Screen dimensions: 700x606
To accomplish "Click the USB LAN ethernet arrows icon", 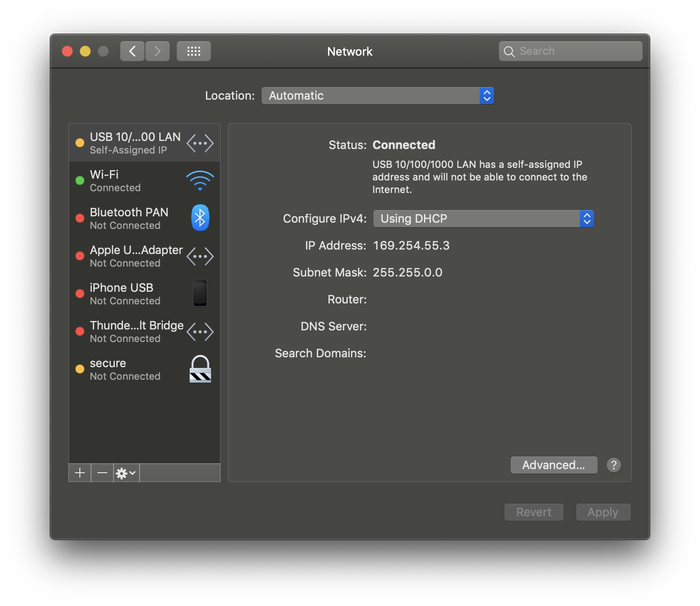I will click(x=200, y=143).
